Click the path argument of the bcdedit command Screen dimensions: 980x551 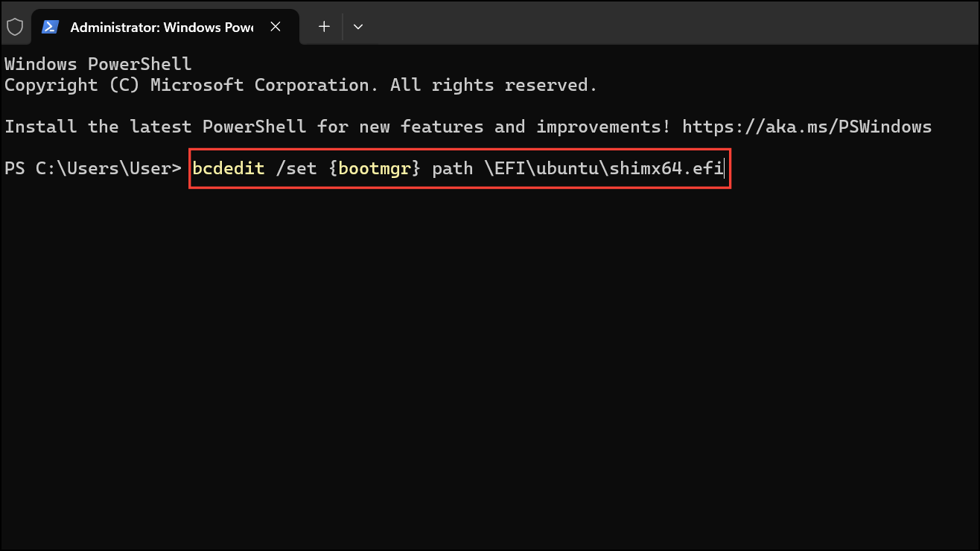452,168
